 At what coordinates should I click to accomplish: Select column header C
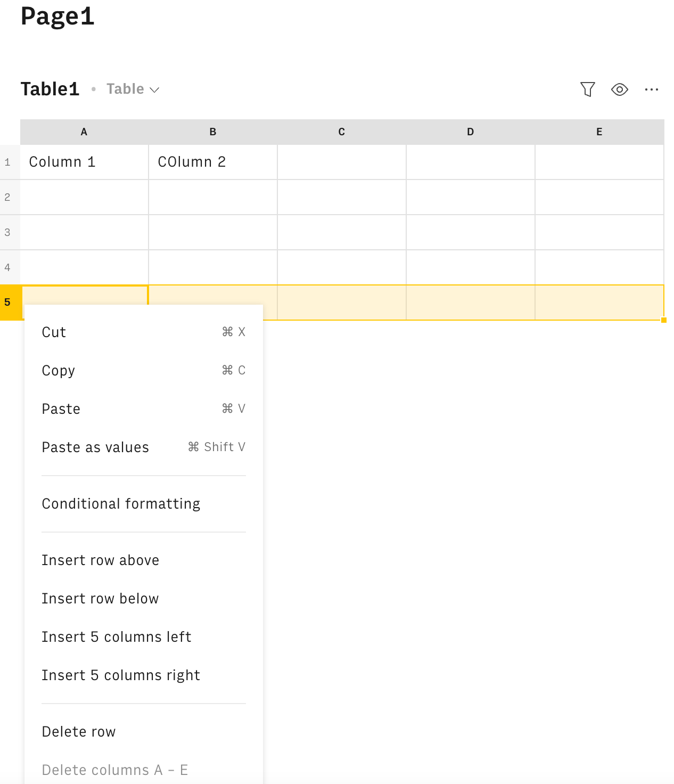(341, 132)
